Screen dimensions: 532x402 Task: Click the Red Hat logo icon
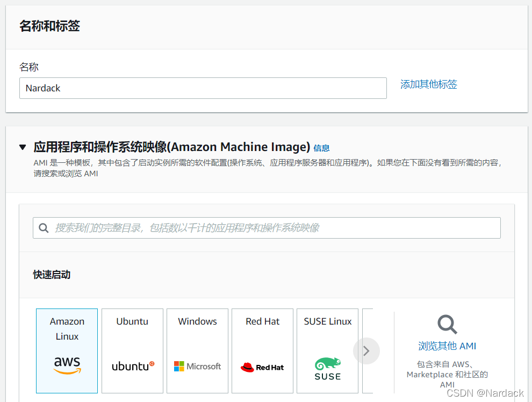pyautogui.click(x=262, y=367)
